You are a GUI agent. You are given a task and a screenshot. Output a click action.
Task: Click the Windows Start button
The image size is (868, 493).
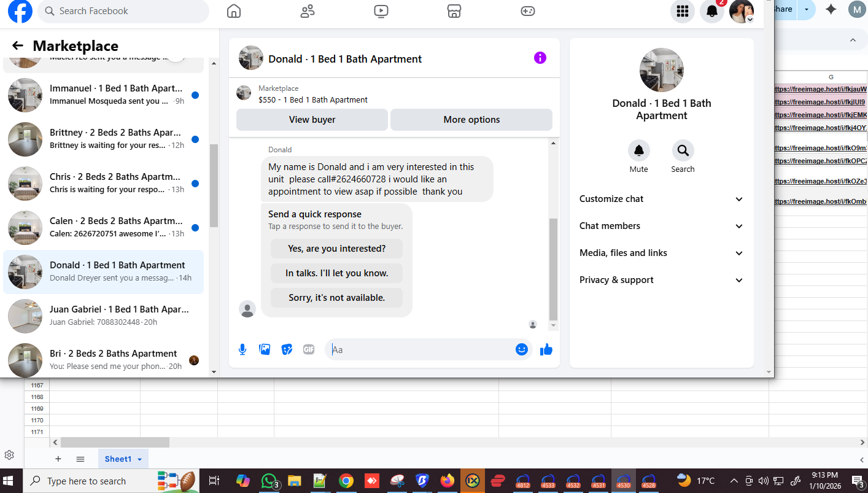tap(9, 481)
